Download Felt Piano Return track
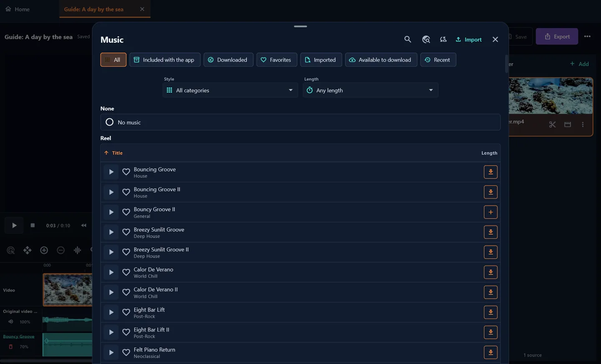 pyautogui.click(x=490, y=352)
